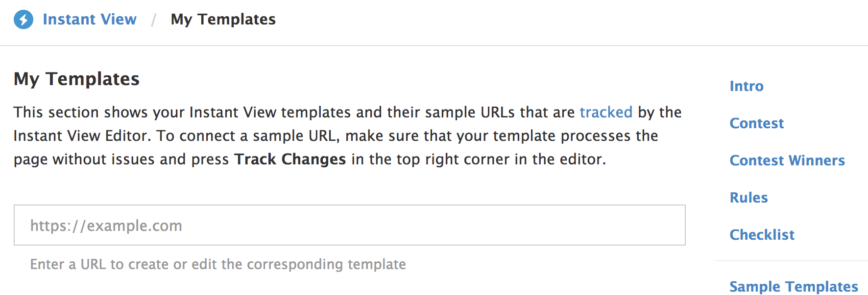Click the My Templates page heading

click(x=76, y=79)
